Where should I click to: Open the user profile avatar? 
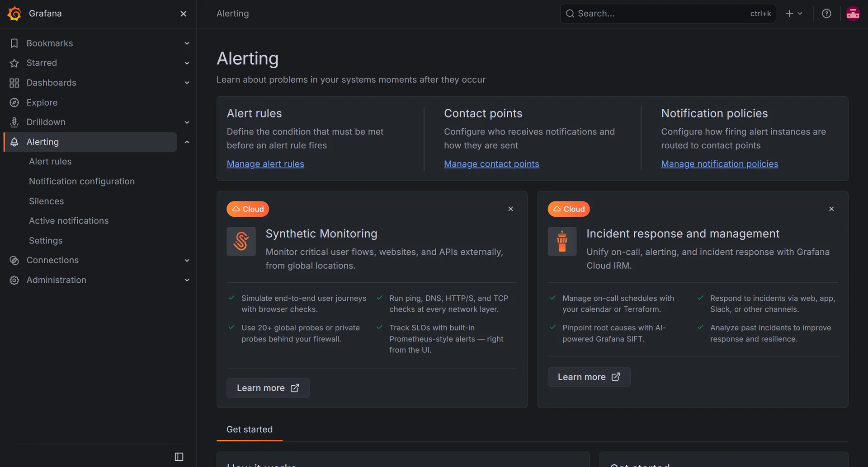point(853,14)
